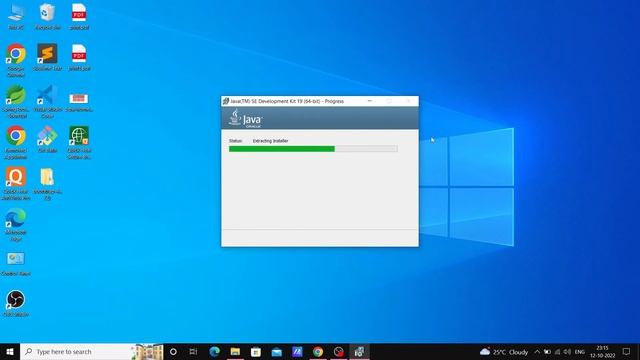
Task: Click the Java logo in installer banner
Action: pyautogui.click(x=246, y=119)
